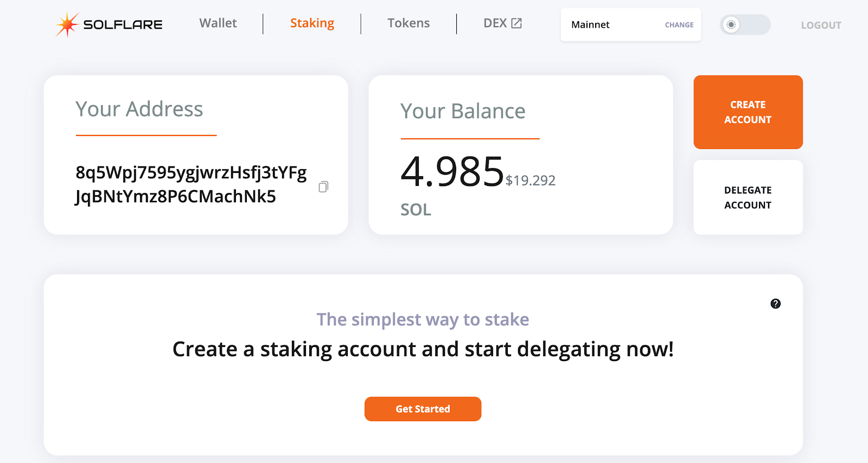
Task: Click the $19.292 USD value
Action: pyautogui.click(x=531, y=181)
